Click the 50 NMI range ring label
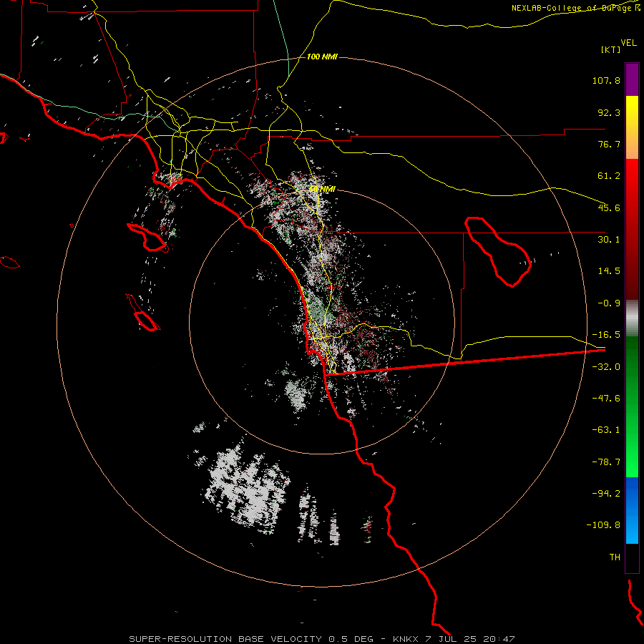The image size is (644, 644). [x=323, y=190]
